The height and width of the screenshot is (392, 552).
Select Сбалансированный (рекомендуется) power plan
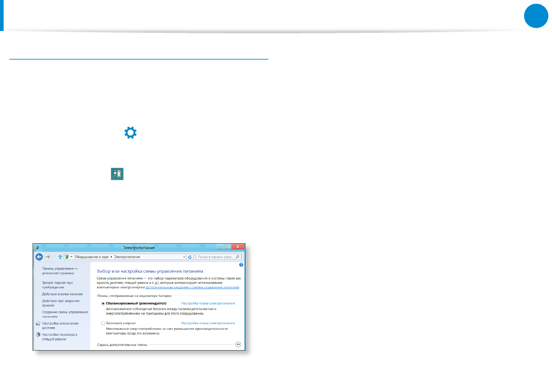pyautogui.click(x=103, y=303)
